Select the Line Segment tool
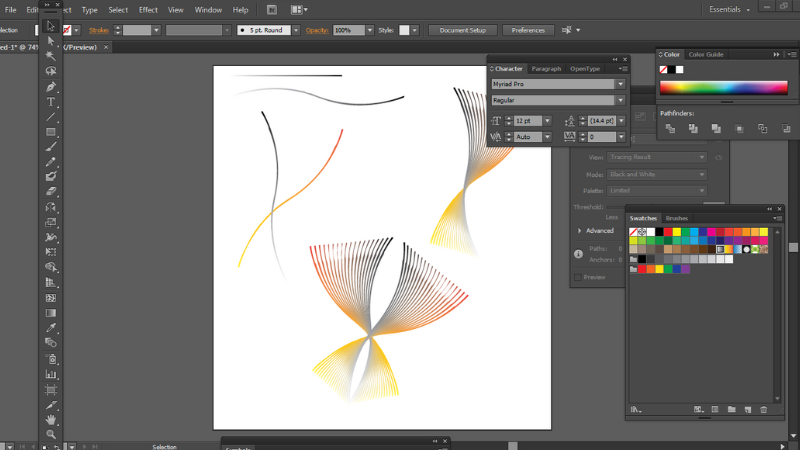Viewport: 800px width, 450px height. [51, 117]
